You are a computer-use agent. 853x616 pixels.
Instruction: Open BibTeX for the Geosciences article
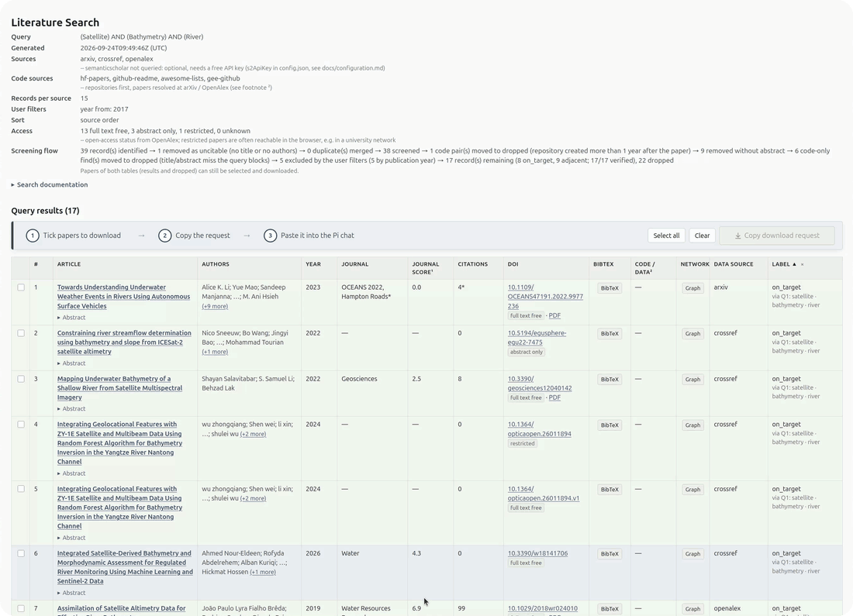[x=610, y=380]
